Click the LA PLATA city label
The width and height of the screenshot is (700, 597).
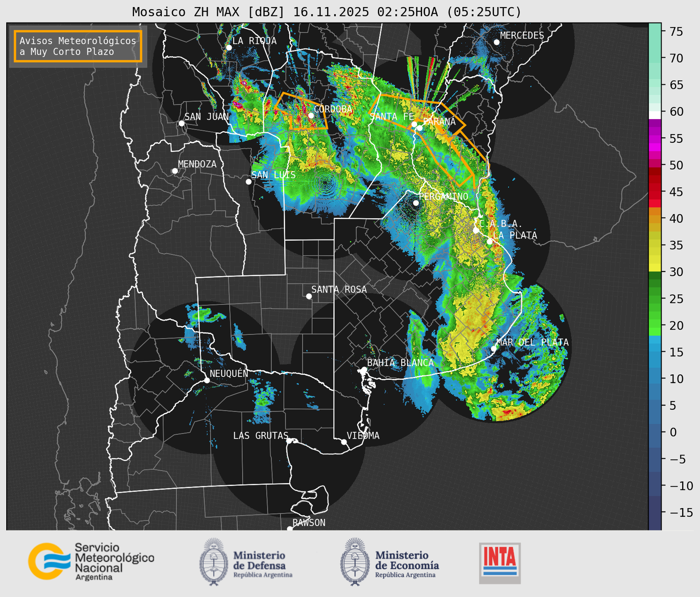(x=515, y=235)
